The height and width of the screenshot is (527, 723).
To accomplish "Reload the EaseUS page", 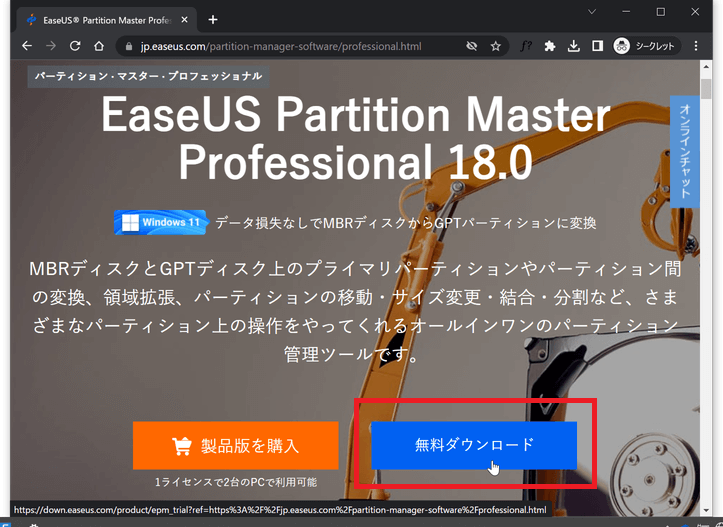I will (x=75, y=46).
